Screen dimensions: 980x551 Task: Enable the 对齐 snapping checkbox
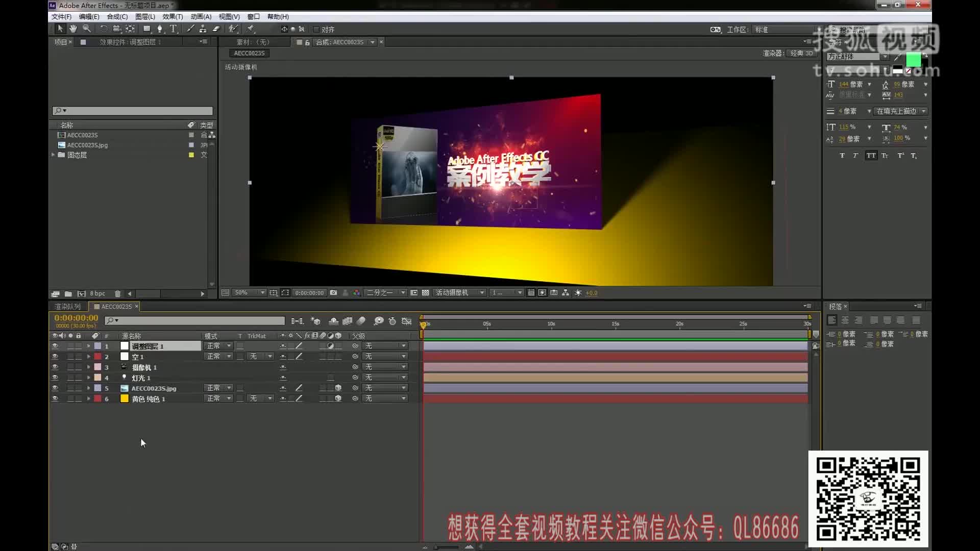(x=316, y=30)
